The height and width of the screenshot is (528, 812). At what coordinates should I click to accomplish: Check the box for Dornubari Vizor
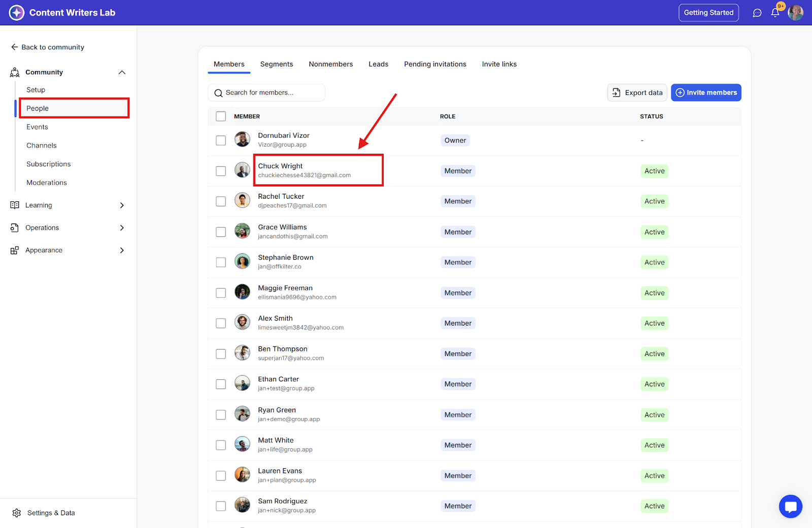(221, 140)
